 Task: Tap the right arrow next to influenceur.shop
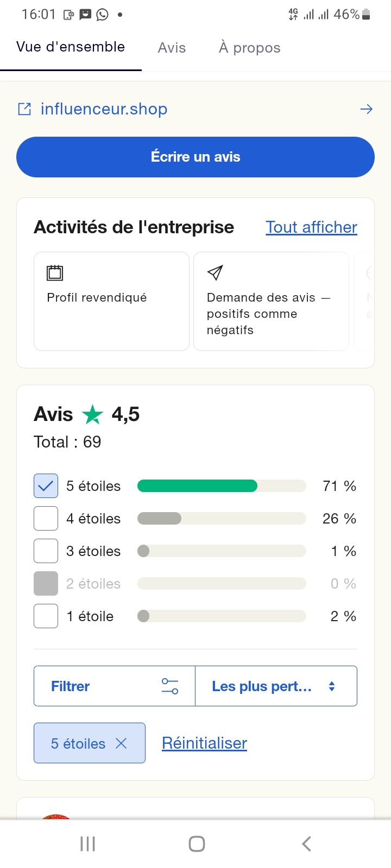tap(367, 109)
